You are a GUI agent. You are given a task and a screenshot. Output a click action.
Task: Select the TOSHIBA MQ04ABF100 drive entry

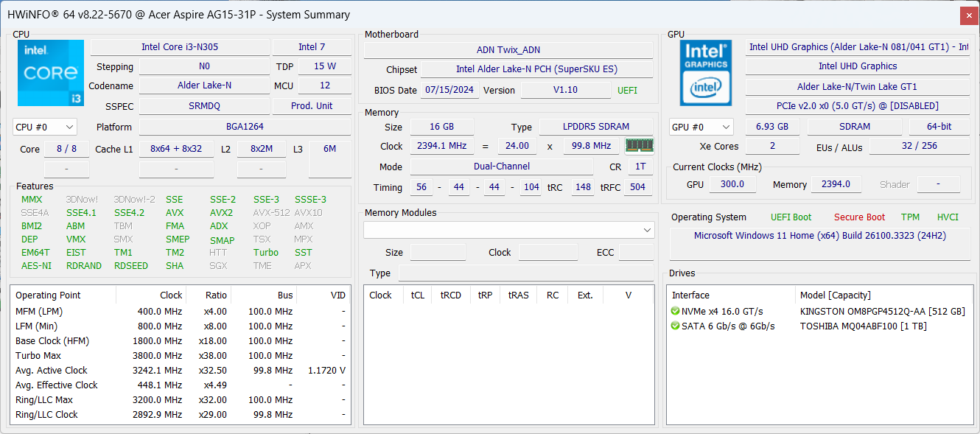863,326
